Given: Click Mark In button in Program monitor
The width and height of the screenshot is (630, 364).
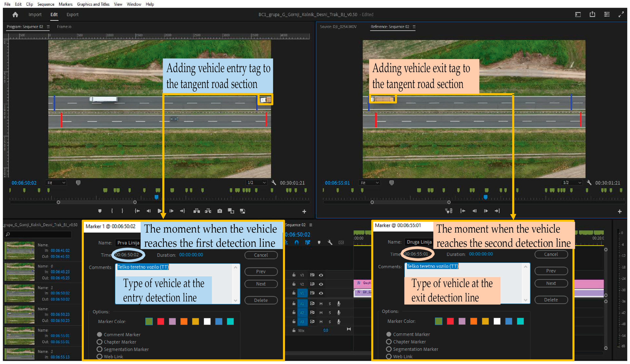Looking at the screenshot, I should click(112, 211).
